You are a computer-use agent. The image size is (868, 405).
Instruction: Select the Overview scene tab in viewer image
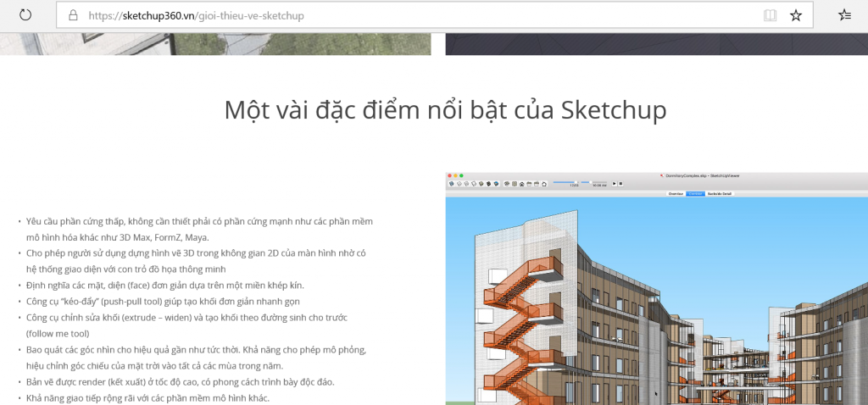click(676, 194)
